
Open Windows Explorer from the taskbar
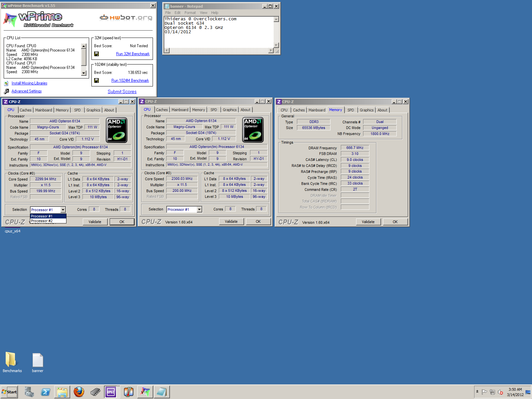coord(62,392)
